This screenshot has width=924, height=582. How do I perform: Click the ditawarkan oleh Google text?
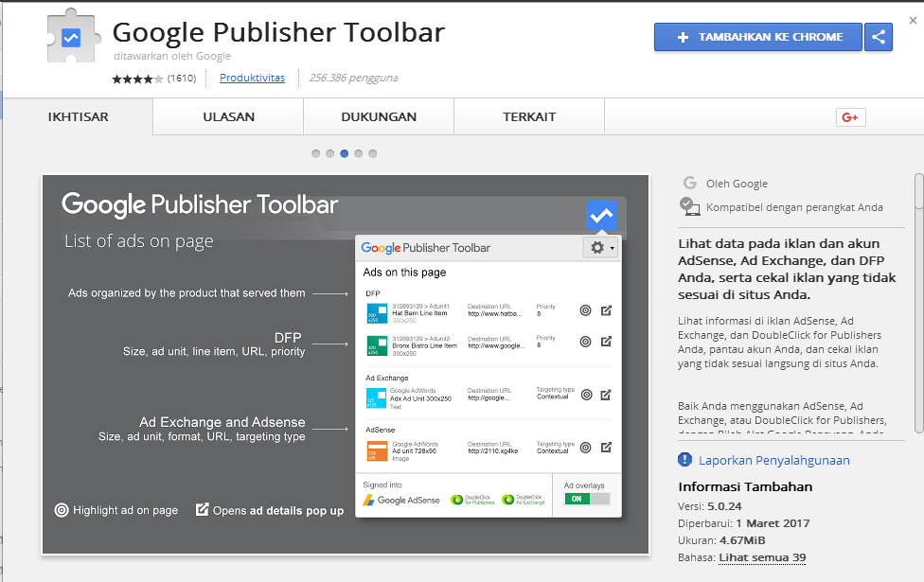pyautogui.click(x=172, y=56)
